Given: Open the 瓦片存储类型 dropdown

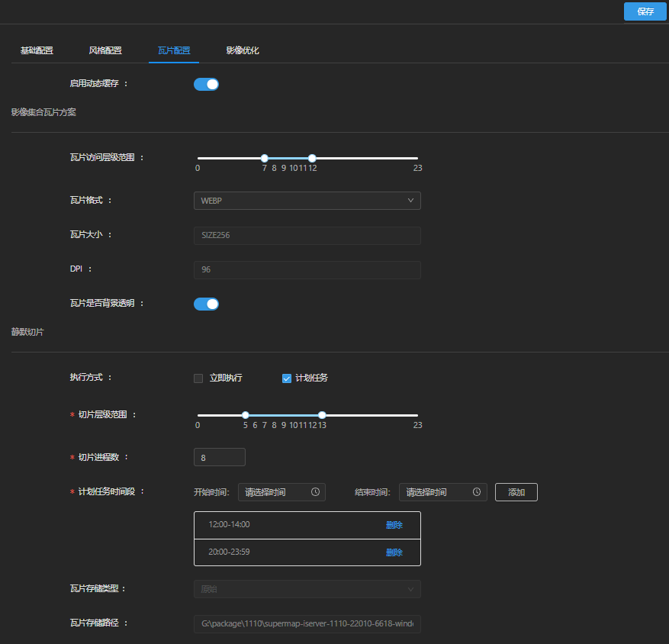Looking at the screenshot, I should point(307,589).
